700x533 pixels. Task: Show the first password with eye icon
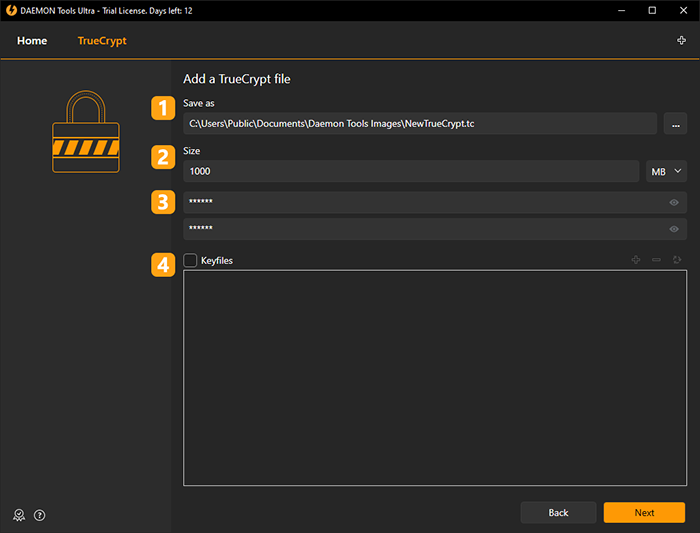point(674,203)
